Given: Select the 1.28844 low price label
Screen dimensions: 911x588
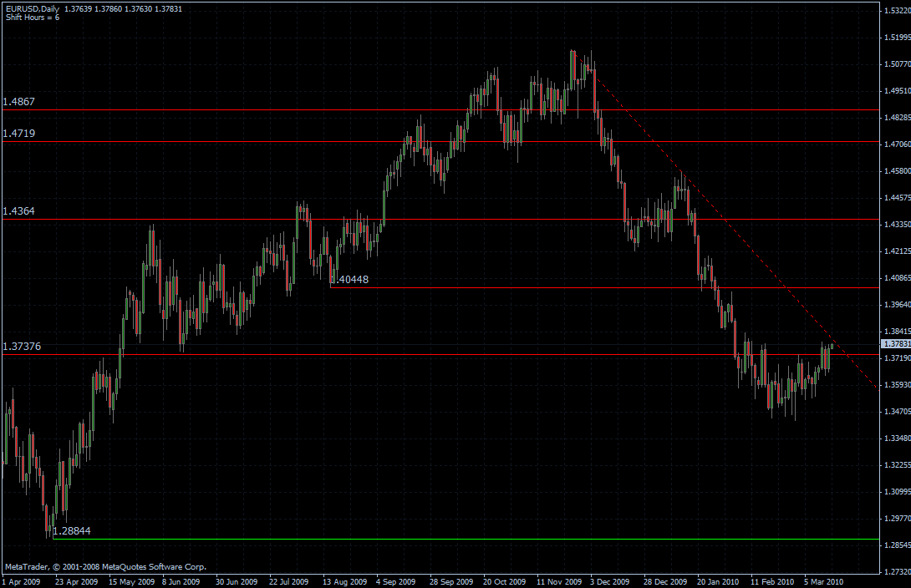Looking at the screenshot, I should (x=72, y=531).
